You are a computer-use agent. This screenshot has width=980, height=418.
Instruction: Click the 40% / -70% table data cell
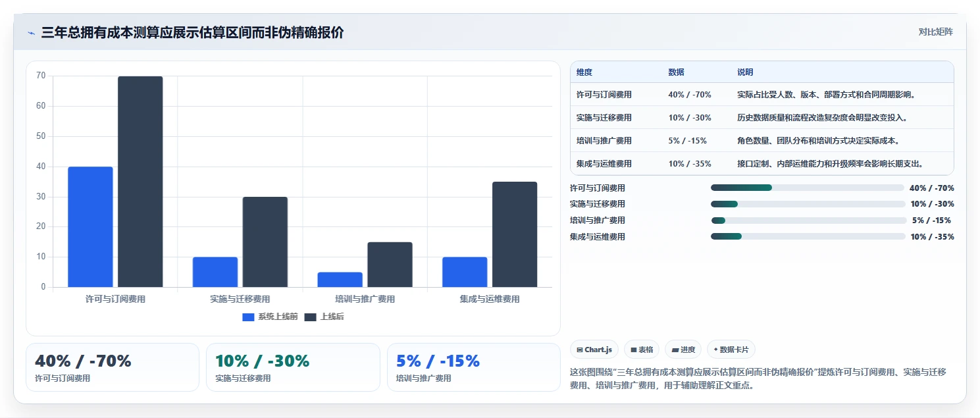click(690, 95)
